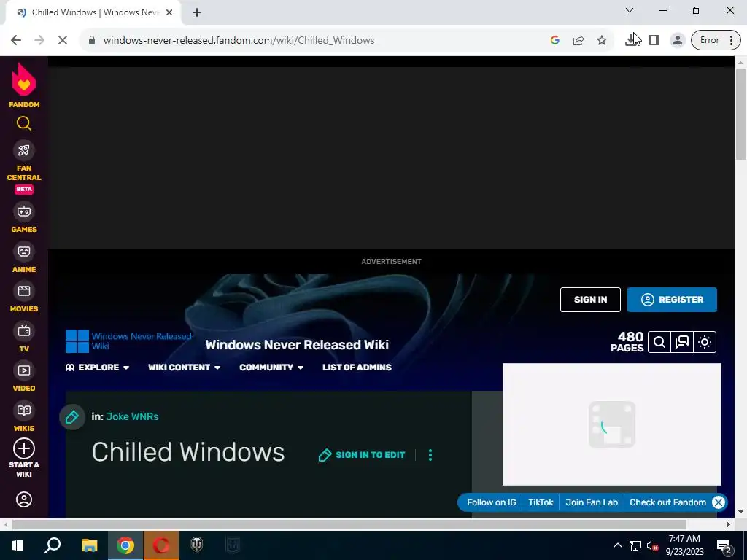Viewport: 747px width, 560px height.
Task: Click Check out Fandom link
Action: click(x=667, y=502)
